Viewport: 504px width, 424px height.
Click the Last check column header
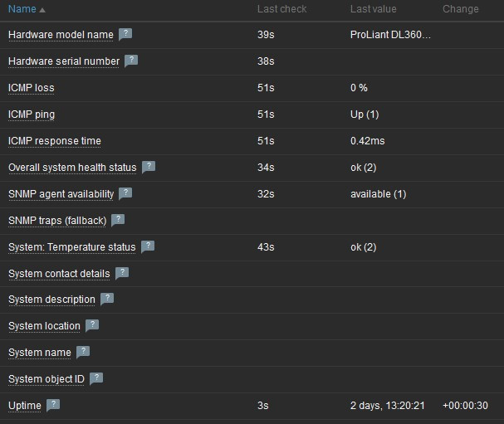(281, 9)
